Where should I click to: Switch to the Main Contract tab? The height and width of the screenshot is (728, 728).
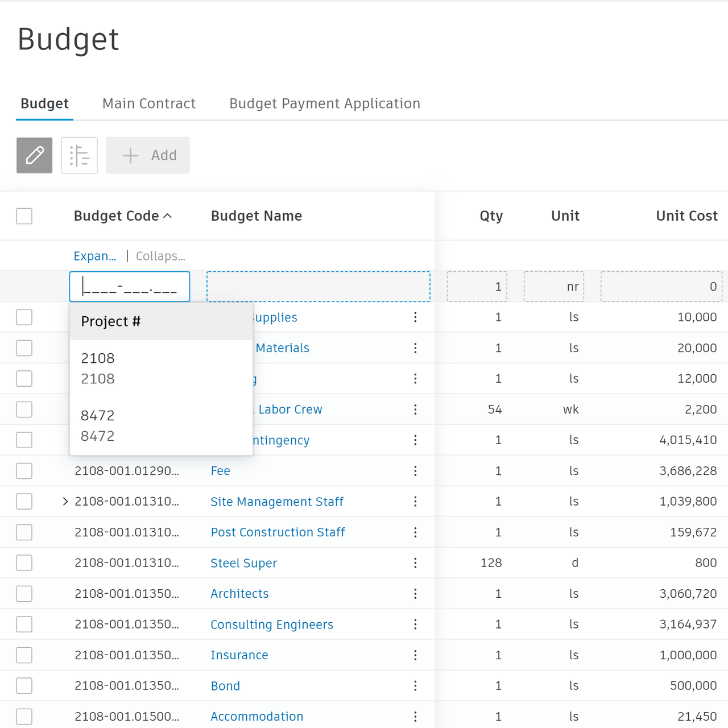pos(149,104)
